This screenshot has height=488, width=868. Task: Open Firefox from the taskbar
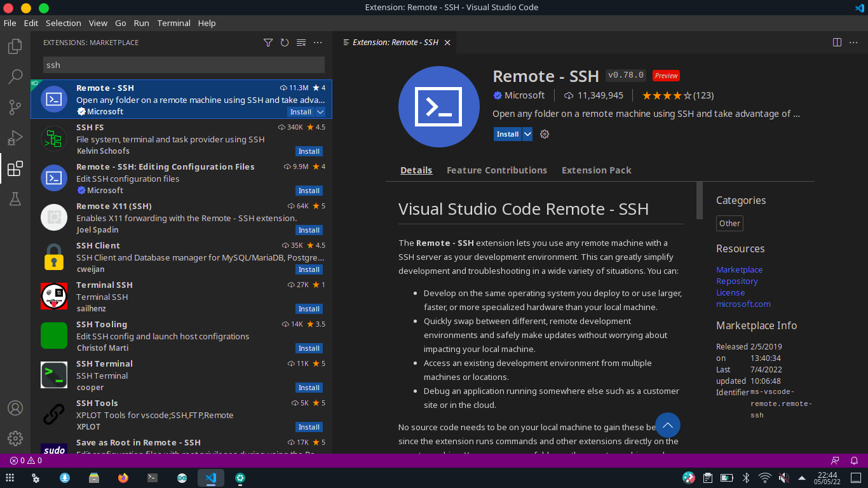pos(123,478)
